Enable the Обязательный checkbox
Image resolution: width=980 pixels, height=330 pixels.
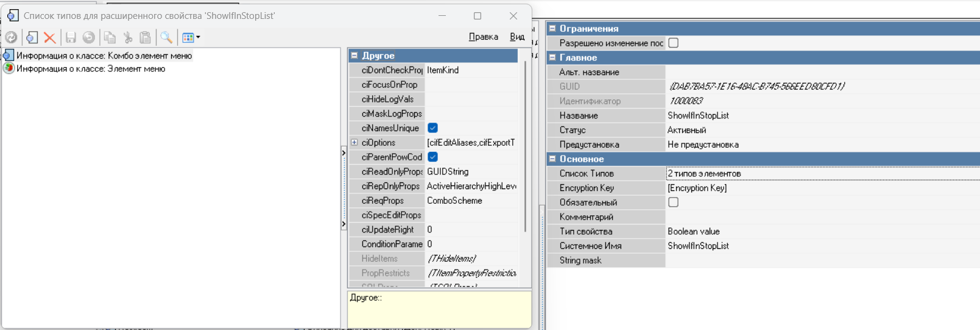coord(673,203)
